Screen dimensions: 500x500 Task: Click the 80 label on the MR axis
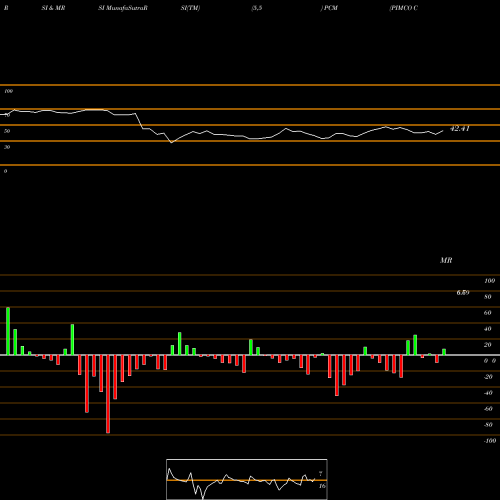point(488,297)
